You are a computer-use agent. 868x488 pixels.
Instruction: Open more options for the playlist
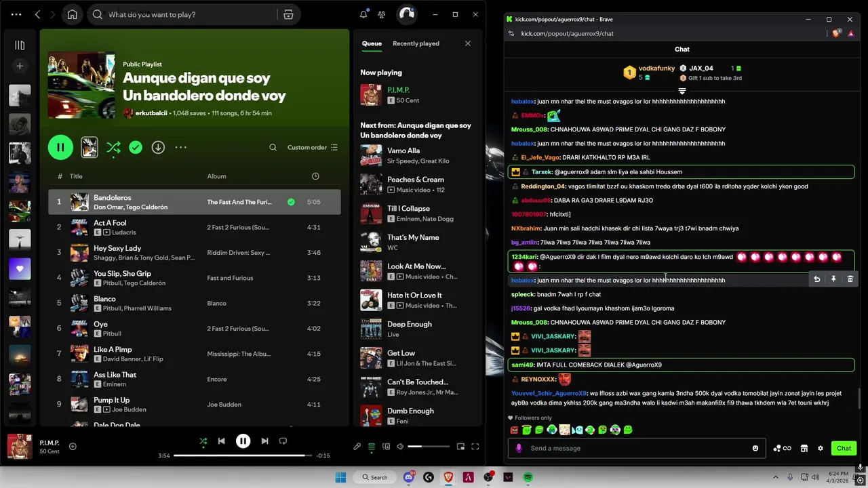point(180,147)
